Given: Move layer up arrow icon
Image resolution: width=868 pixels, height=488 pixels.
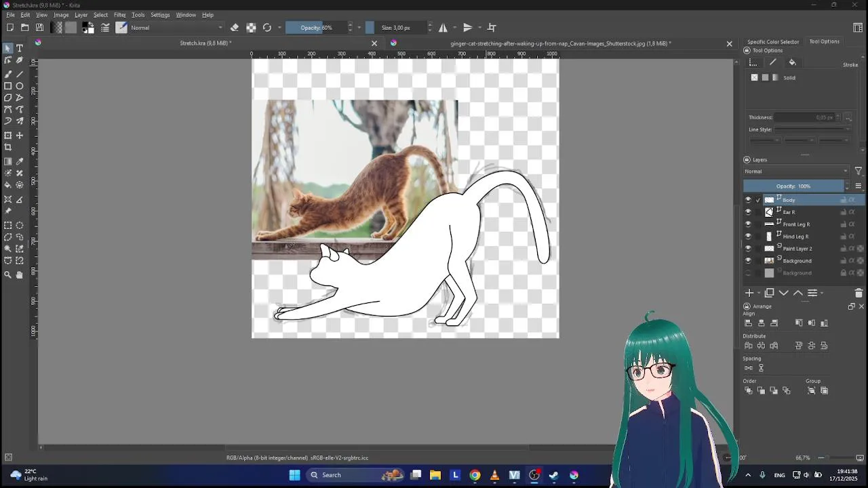Looking at the screenshot, I should pos(798,293).
